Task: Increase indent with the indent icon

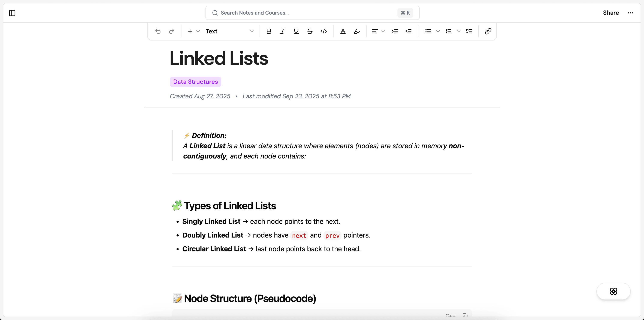Action: pos(395,31)
